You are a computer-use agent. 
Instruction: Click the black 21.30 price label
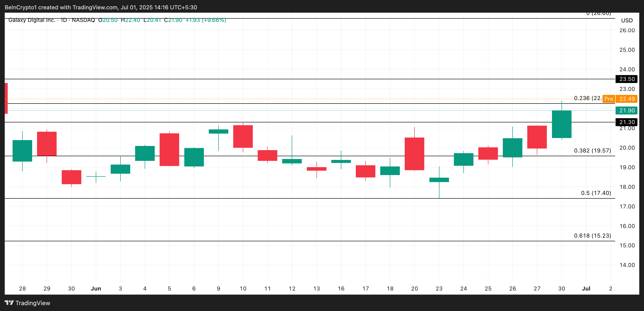(x=627, y=122)
